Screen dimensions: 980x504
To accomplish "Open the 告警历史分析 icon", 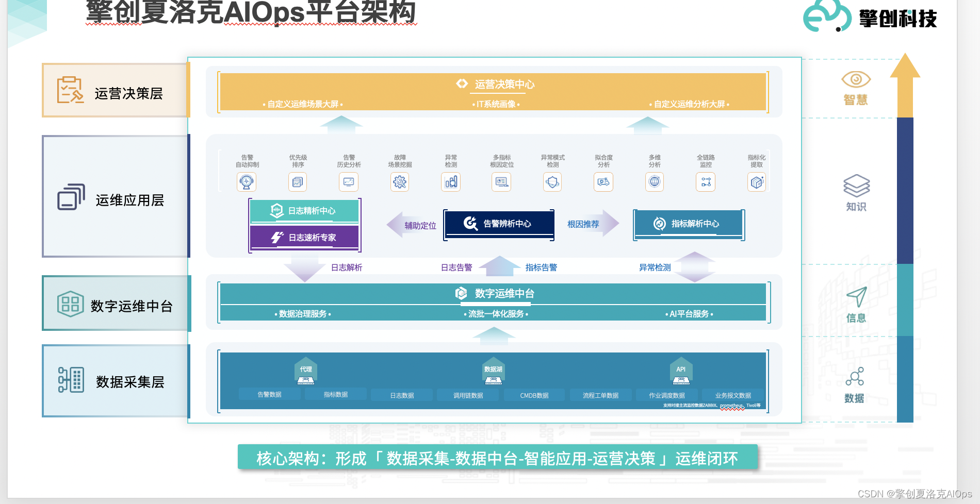I will [349, 182].
